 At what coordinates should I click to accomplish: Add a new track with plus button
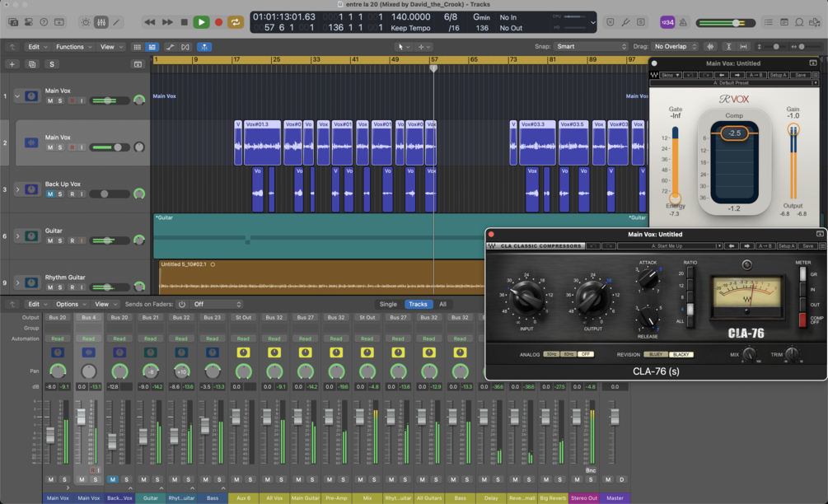click(x=12, y=64)
